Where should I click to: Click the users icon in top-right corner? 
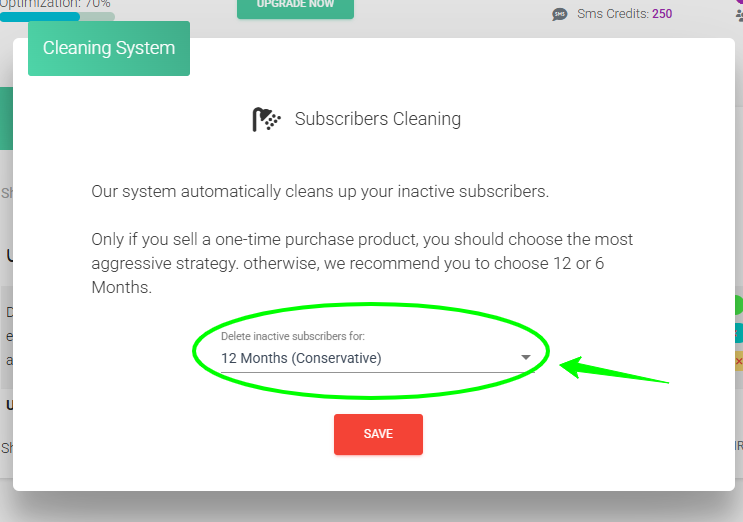[739, 15]
